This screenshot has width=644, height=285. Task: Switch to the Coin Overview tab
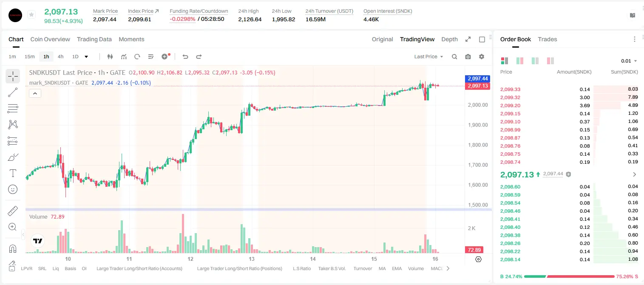point(50,39)
